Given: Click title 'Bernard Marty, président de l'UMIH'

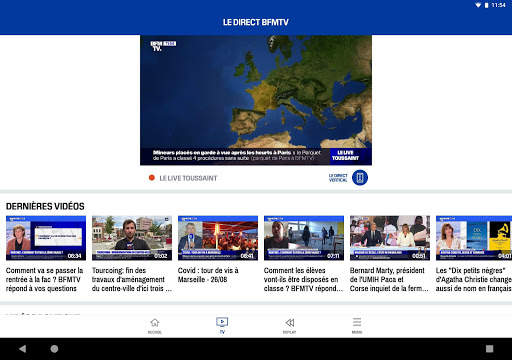Looking at the screenshot, I should click(389, 279).
